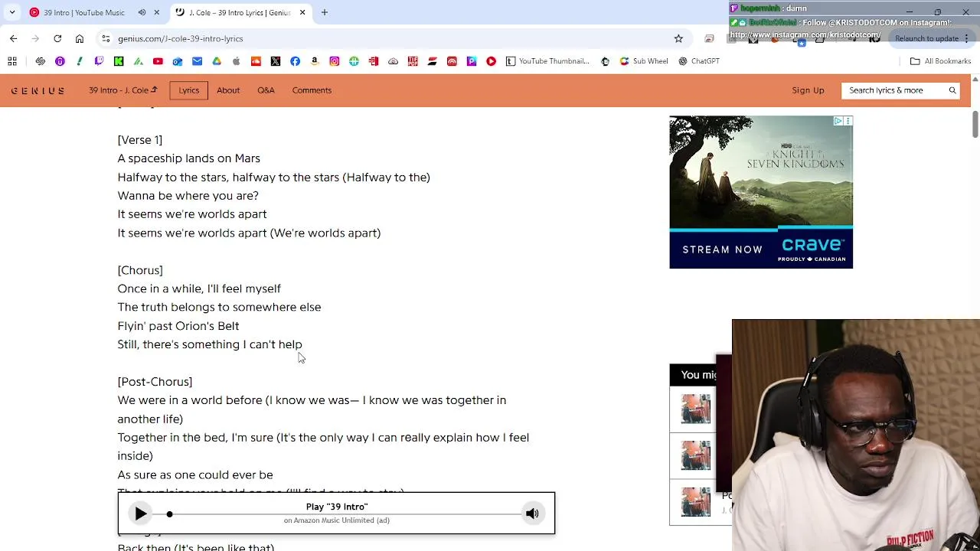Open the last thumbnail under You might also like

coord(696,502)
